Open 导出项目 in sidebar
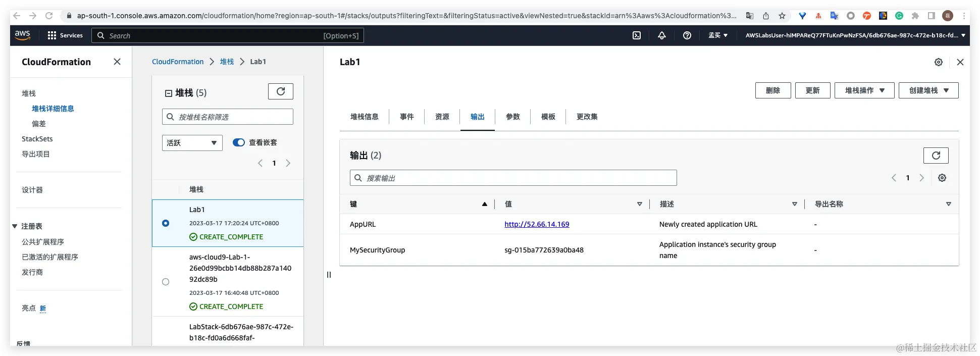The image size is (980, 356). [x=35, y=154]
